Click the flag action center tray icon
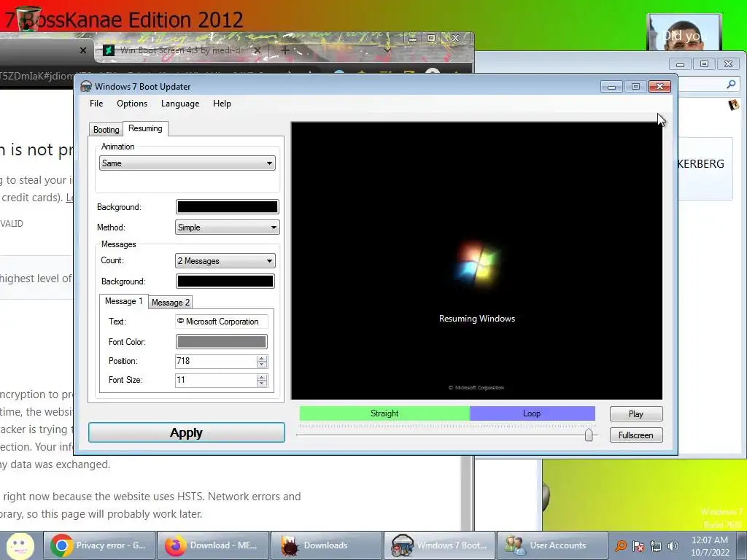This screenshot has height=560, width=747. (x=638, y=546)
